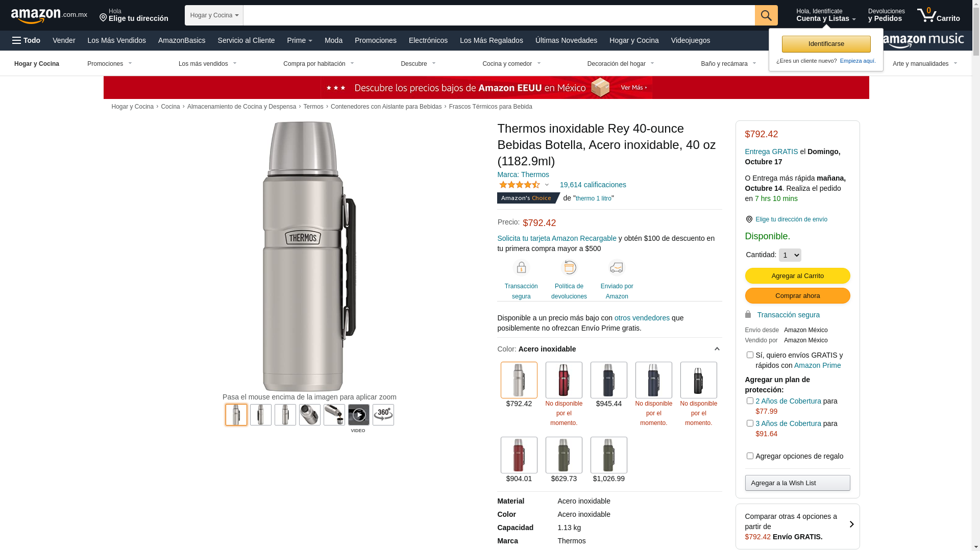Open the Cantidad quantity dropdown
The image size is (980, 551).
coord(790,255)
